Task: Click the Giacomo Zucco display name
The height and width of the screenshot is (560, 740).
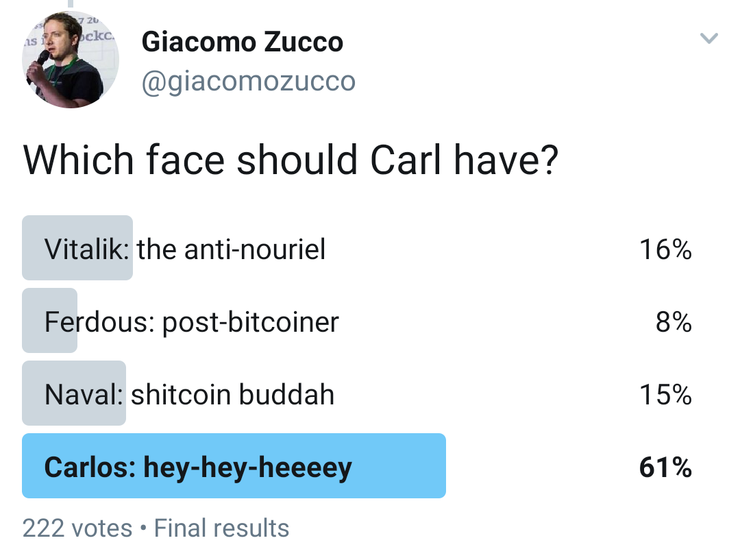Action: click(242, 42)
